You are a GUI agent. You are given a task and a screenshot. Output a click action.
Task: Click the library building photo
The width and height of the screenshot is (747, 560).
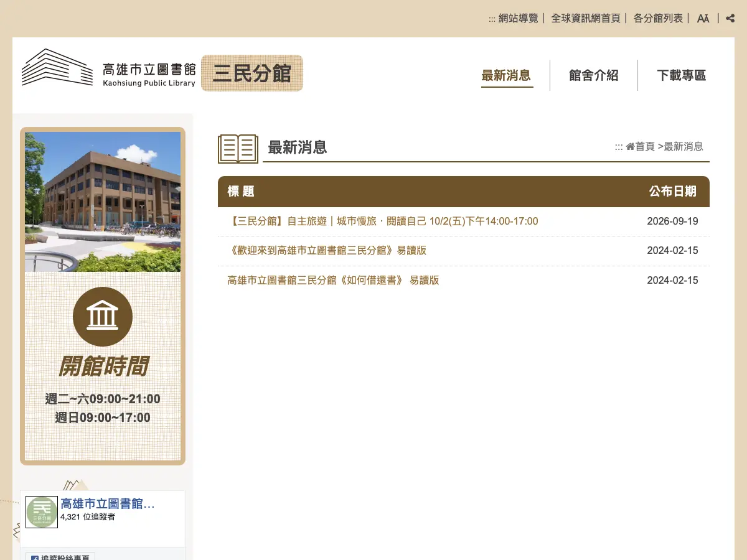click(x=103, y=202)
